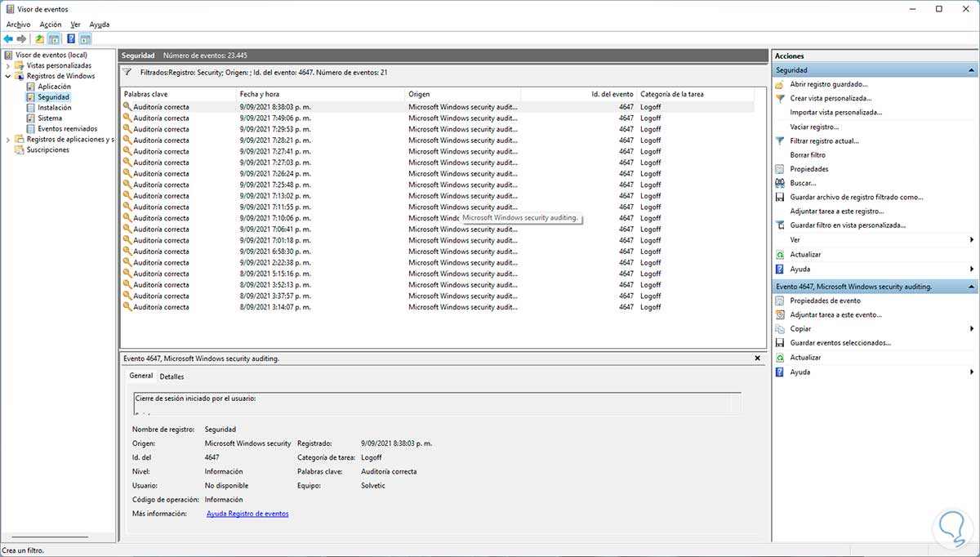The width and height of the screenshot is (980, 557).
Task: Open the Archivo menu
Action: coord(18,25)
